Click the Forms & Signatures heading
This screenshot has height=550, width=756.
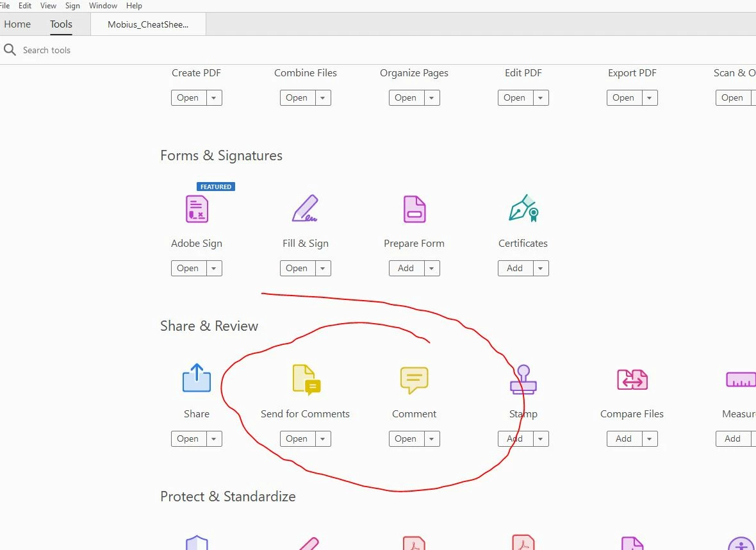(221, 156)
